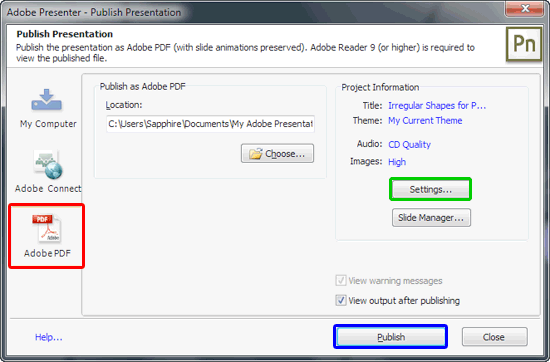This screenshot has height=362, width=550.
Task: Toggle View warning messages checkbox
Action: click(x=341, y=281)
